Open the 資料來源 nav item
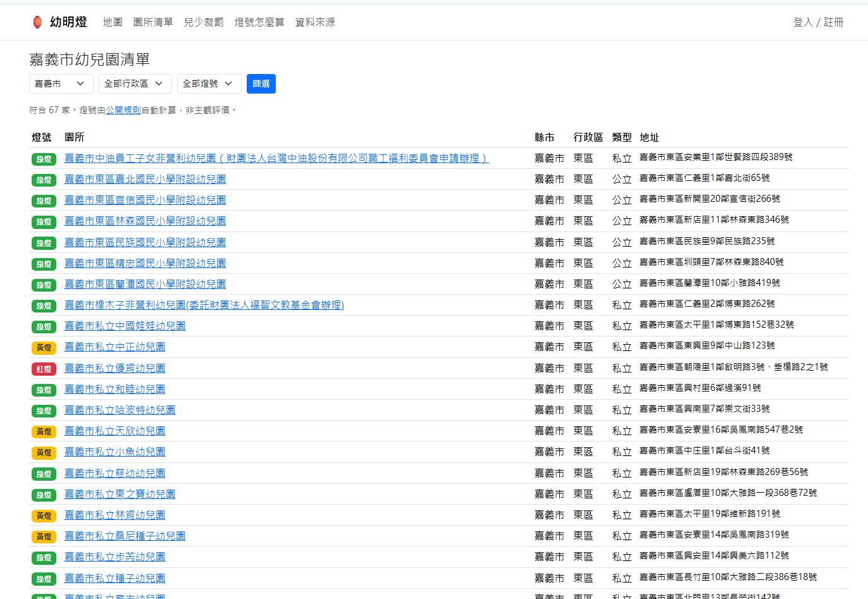 [315, 22]
